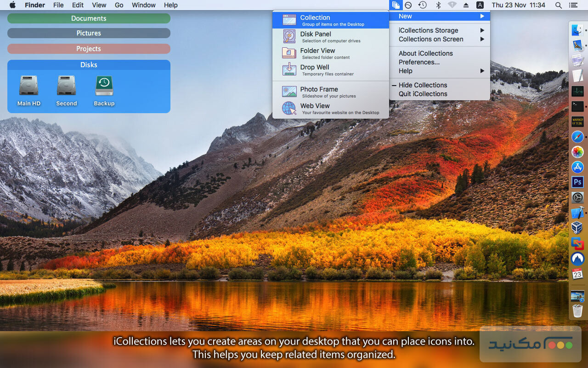The width and height of the screenshot is (588, 368).
Task: Hide Collections from the desktop
Action: pos(423,85)
